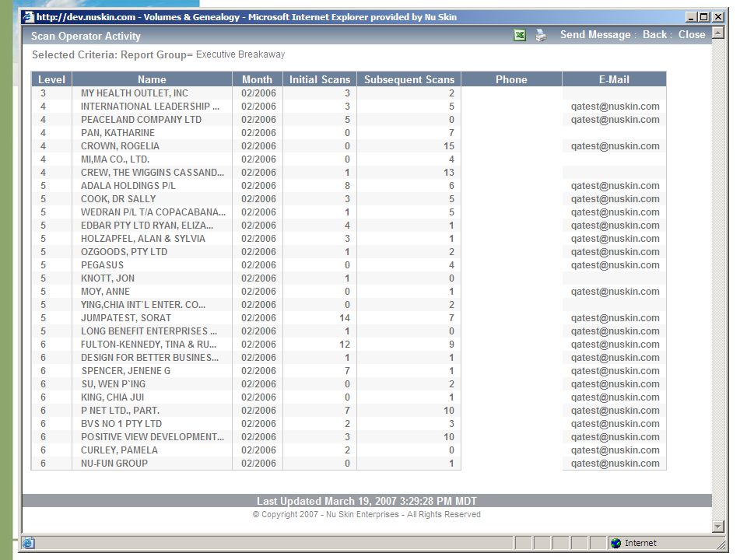
Task: Sort by Phone column header
Action: tap(512, 79)
